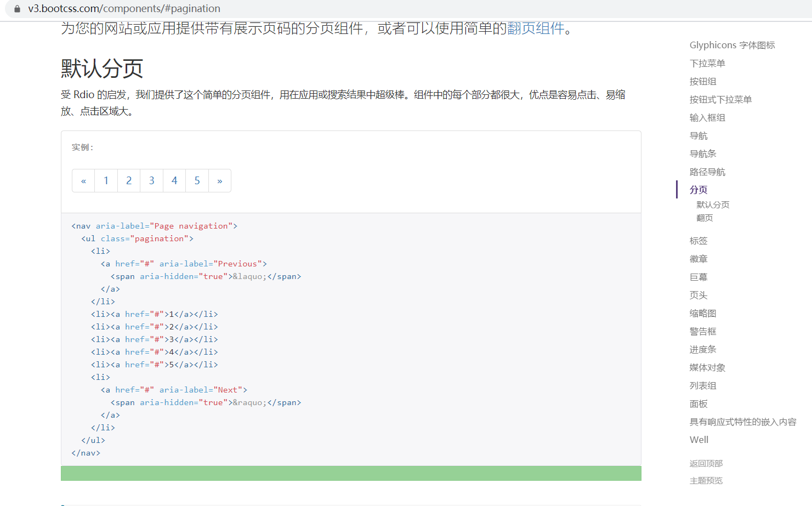Jump to 按钮组 section
Image resolution: width=812 pixels, height=506 pixels.
pos(703,81)
